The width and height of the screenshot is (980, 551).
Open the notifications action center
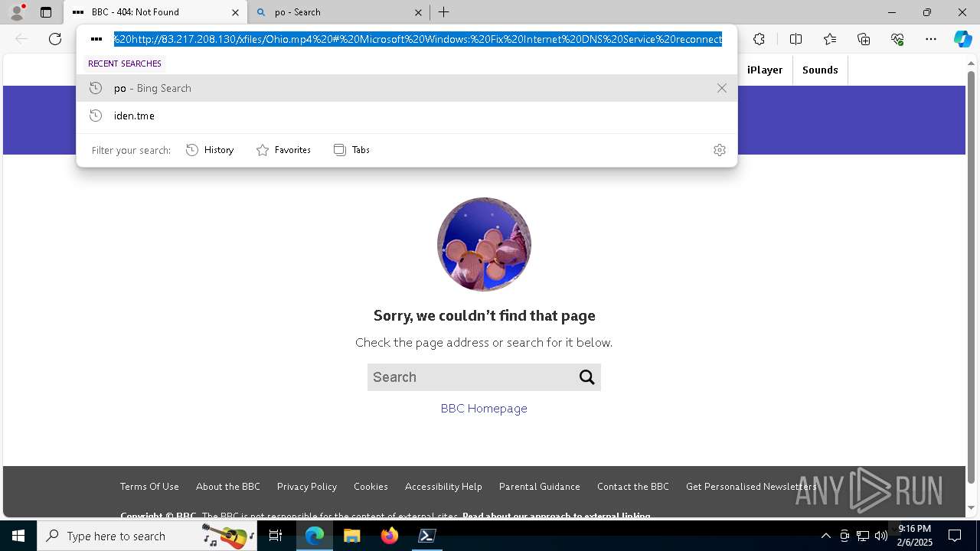[955, 536]
